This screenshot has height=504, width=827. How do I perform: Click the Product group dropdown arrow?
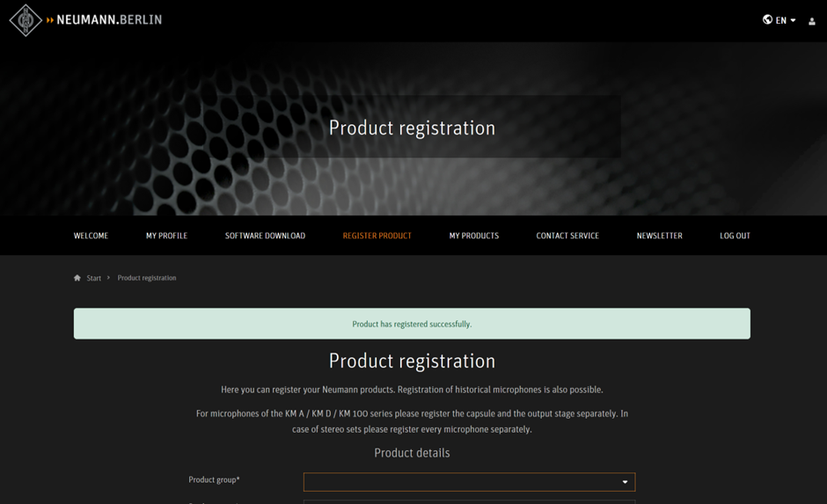tap(625, 482)
